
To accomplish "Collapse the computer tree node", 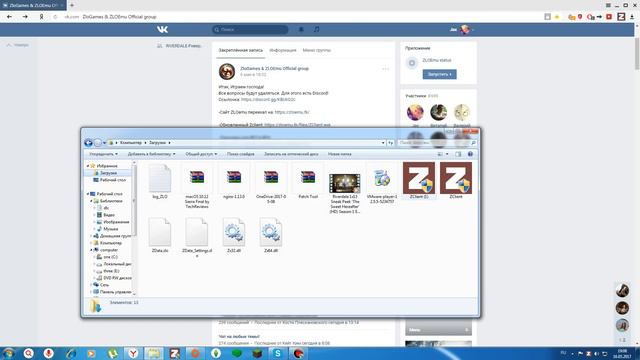I will pos(91,250).
